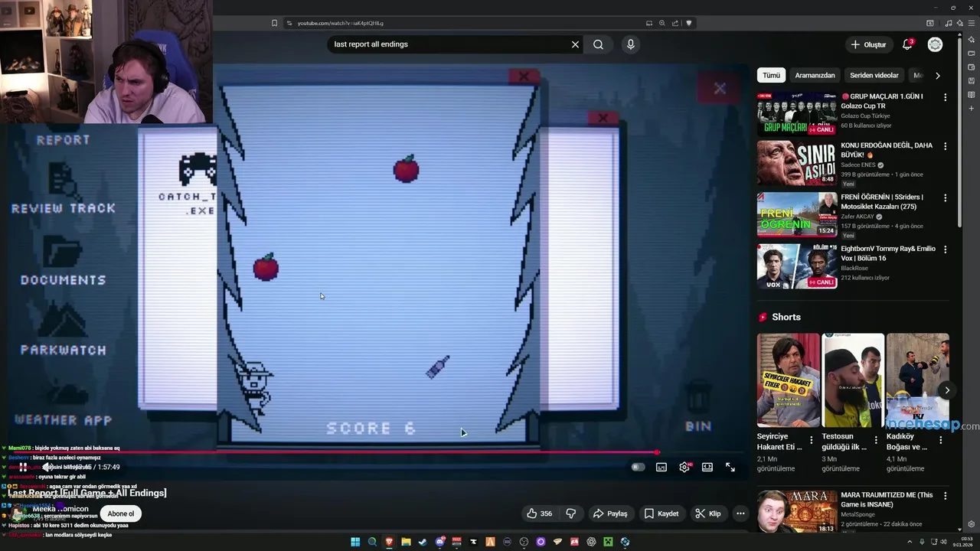Enter fullscreen mode in the player
Screen dimensions: 980x551
click(730, 467)
